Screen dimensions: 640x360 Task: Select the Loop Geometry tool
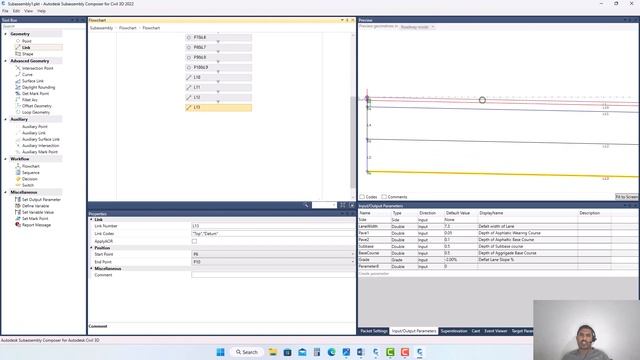pos(36,112)
